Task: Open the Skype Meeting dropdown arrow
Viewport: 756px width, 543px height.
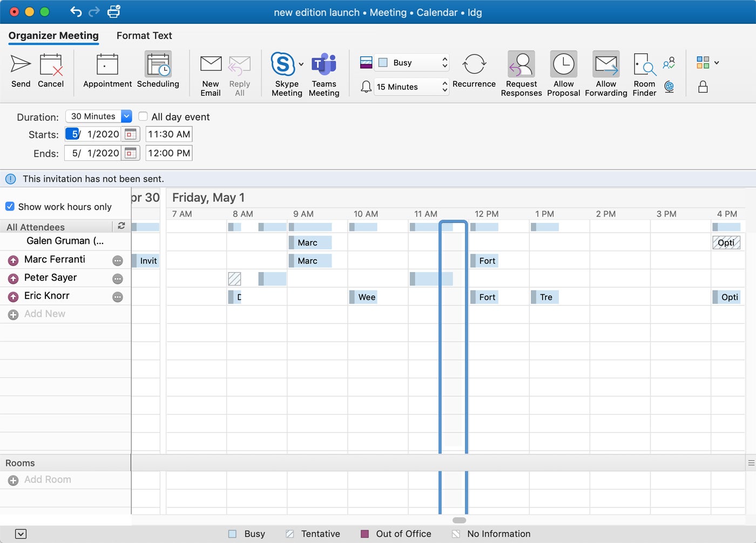Action: [x=301, y=64]
